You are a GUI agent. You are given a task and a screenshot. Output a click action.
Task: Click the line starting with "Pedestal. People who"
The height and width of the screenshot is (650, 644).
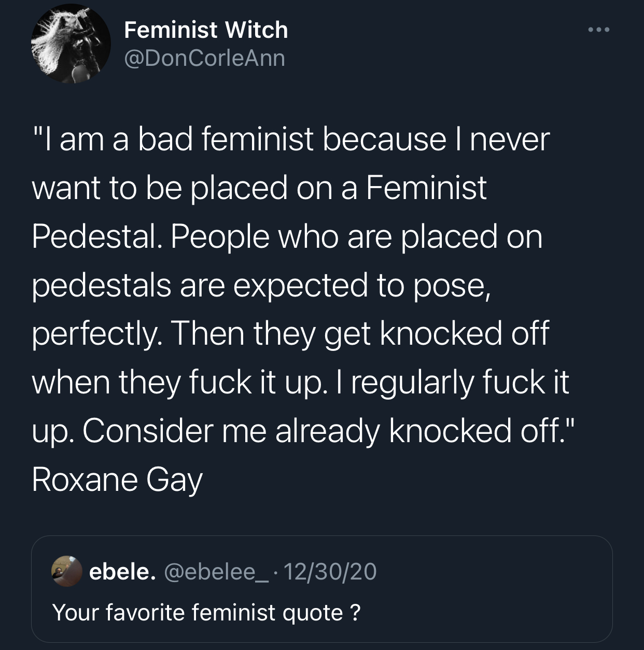(x=287, y=236)
